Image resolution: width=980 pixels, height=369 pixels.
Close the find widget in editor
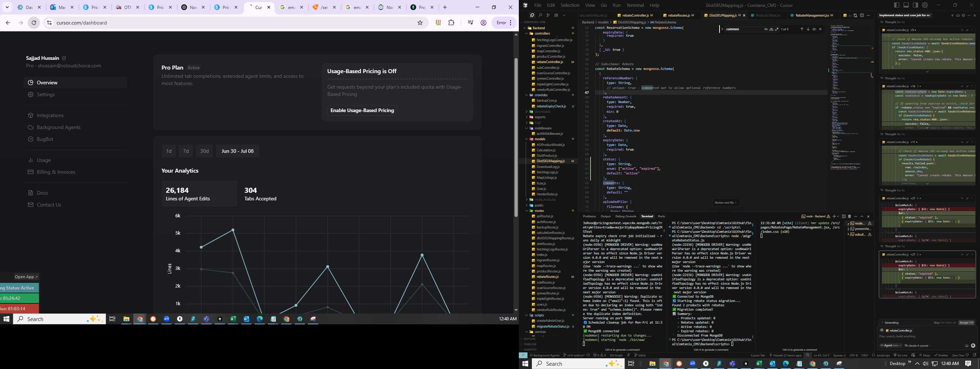(x=820, y=29)
